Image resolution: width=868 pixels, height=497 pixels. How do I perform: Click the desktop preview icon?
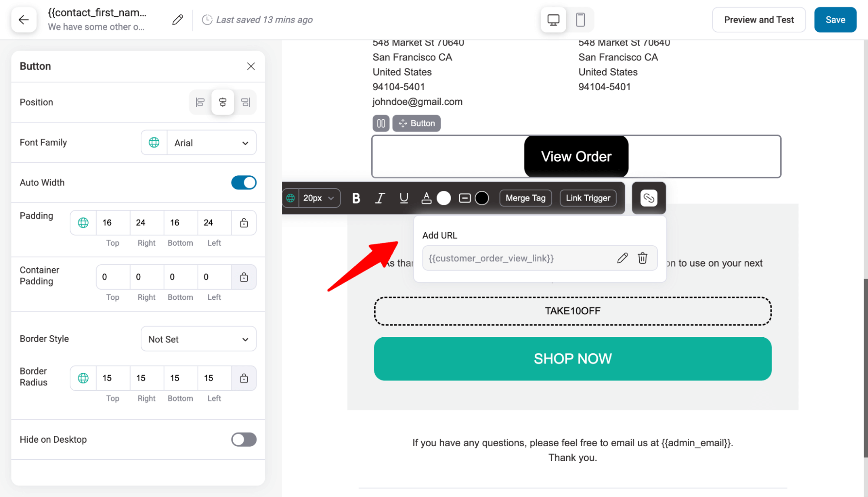[x=553, y=20]
